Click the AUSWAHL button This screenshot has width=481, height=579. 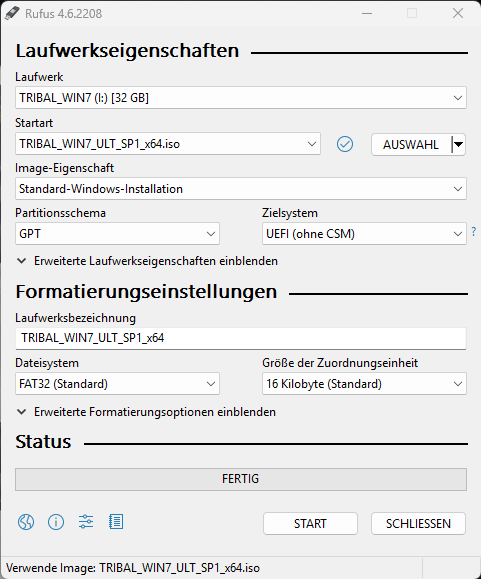(x=411, y=144)
